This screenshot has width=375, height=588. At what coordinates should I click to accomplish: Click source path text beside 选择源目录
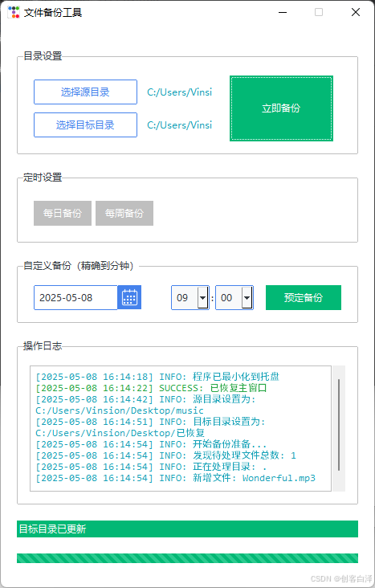point(180,92)
